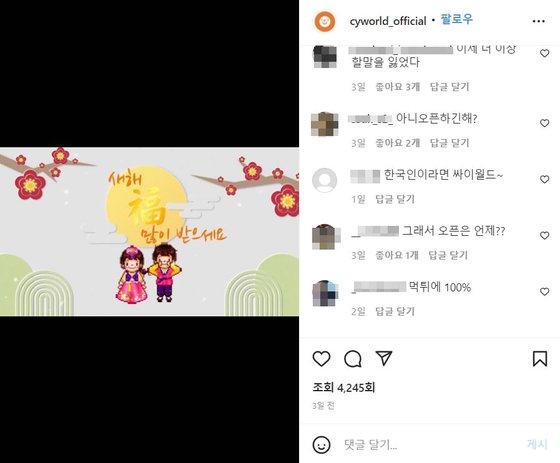Open the three-dot more options menu
Screen dimensions: 560x463
539,21
